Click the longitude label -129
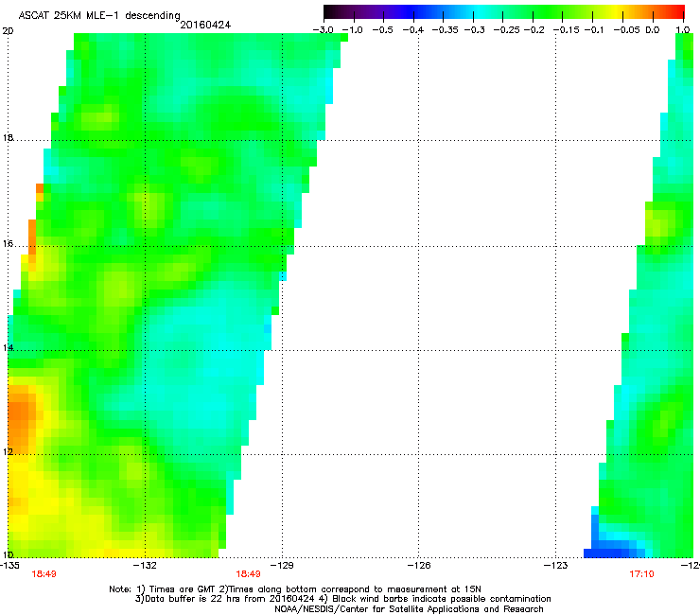This screenshot has height=615, width=700. [282, 566]
